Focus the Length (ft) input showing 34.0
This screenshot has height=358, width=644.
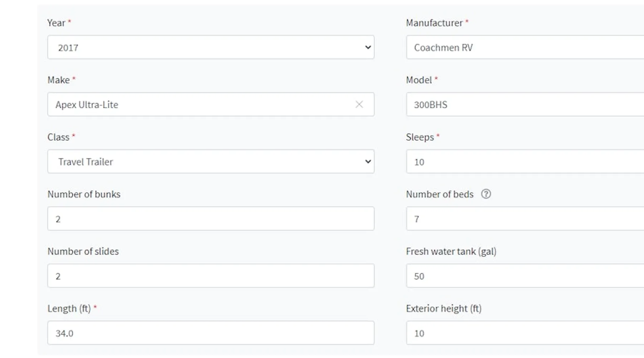coord(211,333)
